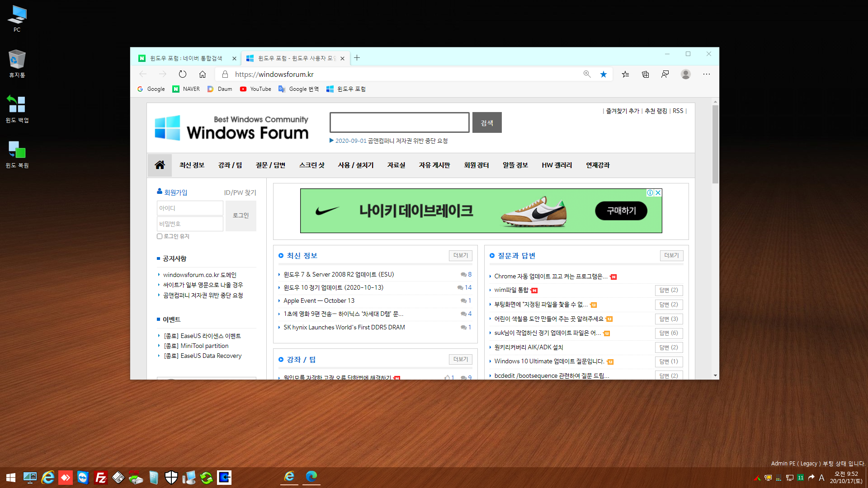The image size is (868, 488).
Task: Open the 윈도 복원 desktop icon
Action: (x=17, y=154)
